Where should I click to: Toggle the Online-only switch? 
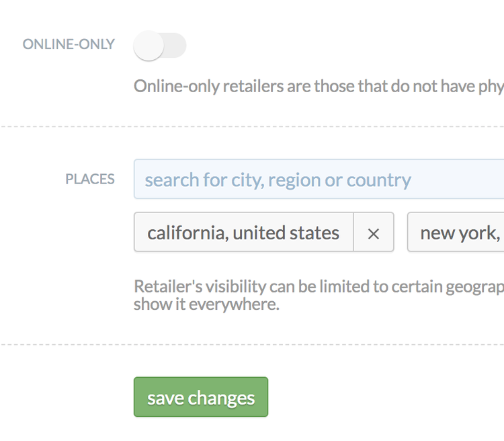click(x=160, y=45)
